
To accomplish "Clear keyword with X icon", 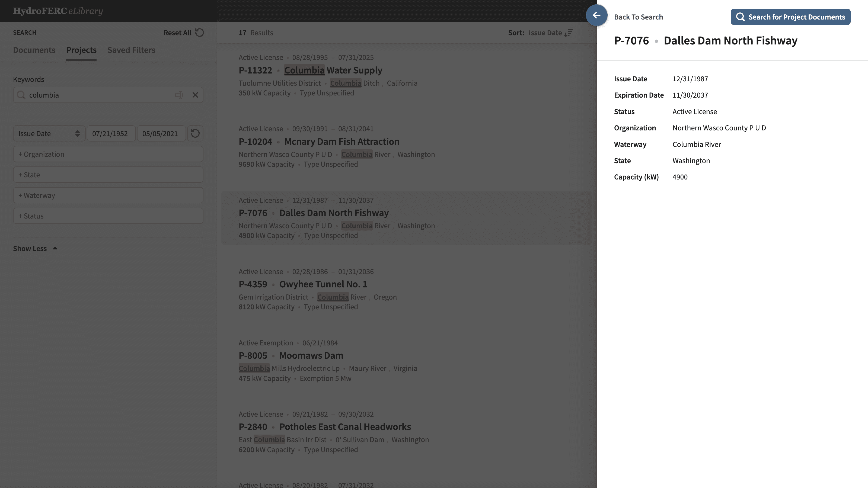I will pyautogui.click(x=195, y=95).
